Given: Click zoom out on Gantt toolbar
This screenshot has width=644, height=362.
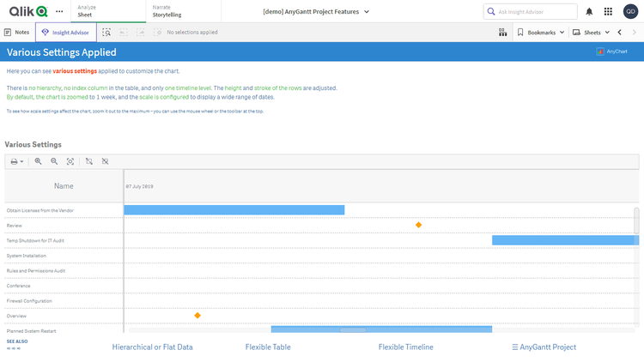Looking at the screenshot, I should click(54, 161).
